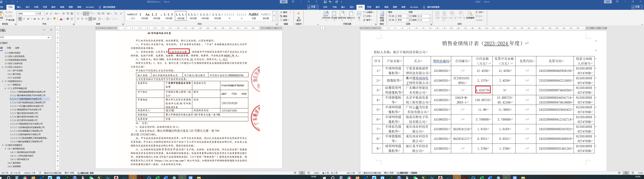Click the enclosed character (字) icon

tap(72, 19)
